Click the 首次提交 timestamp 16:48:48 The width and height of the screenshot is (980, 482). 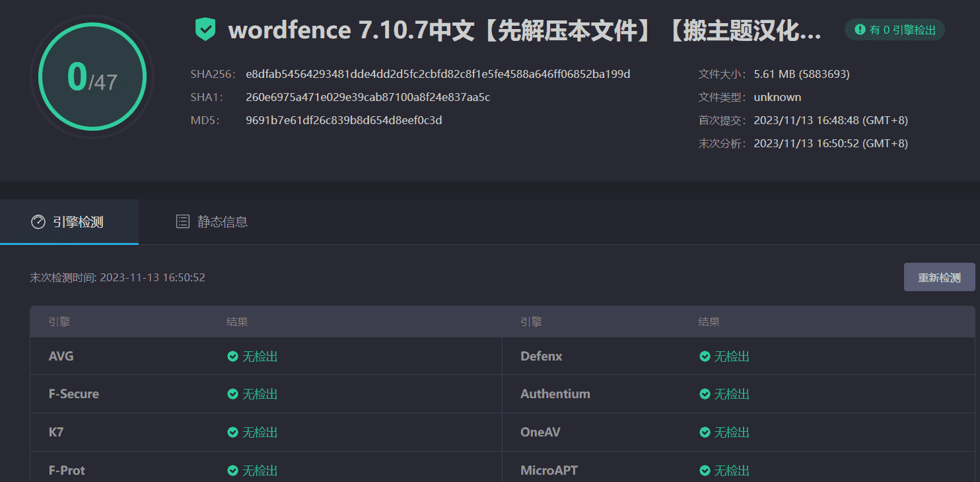tap(831, 120)
